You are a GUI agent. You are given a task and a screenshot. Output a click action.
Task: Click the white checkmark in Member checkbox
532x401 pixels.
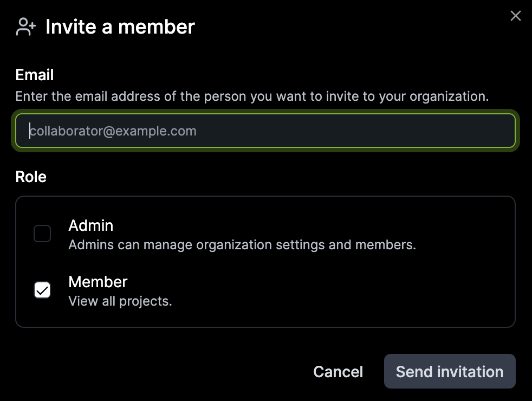pos(42,290)
